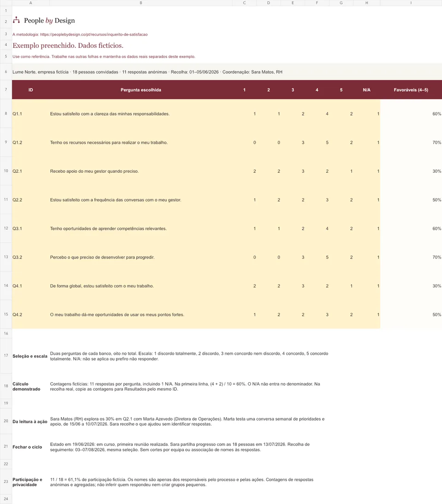Viewport: 442px width, 504px height.
Task: Select row 16 header number
Action: [6, 334]
